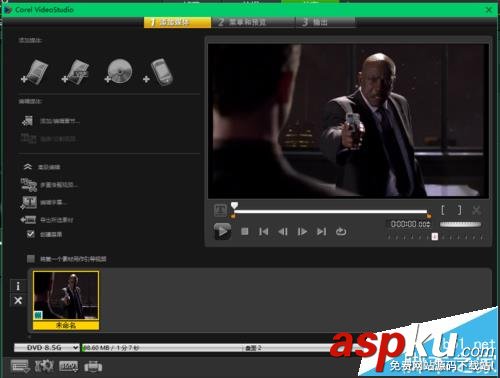Viewport: 500px width, 378px height.
Task: Click the cut clip scissors icon
Action: coord(477,210)
